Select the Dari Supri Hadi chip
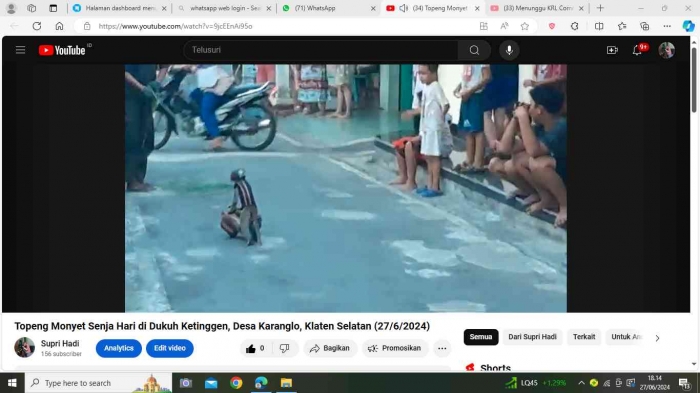 532,337
